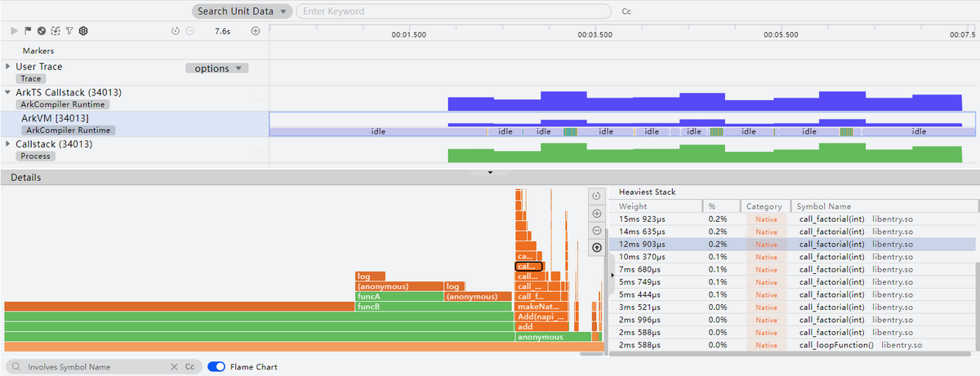Click the filter funnel icon

tap(69, 31)
